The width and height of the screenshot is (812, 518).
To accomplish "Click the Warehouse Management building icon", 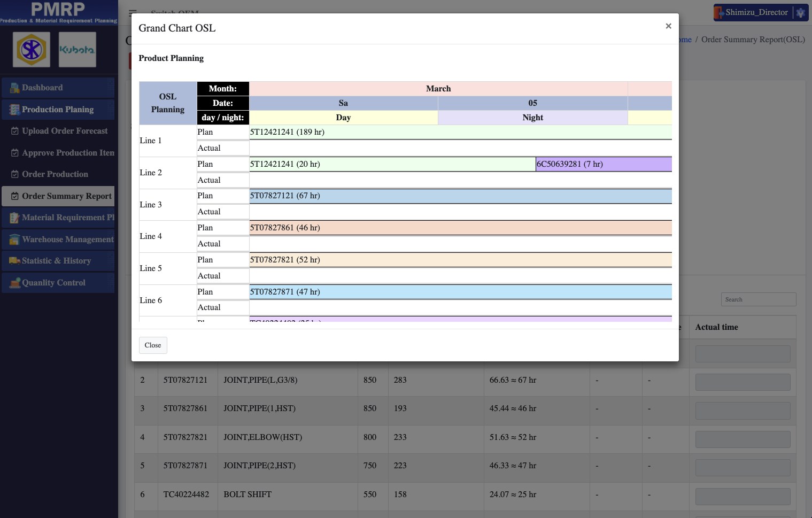I will point(14,239).
